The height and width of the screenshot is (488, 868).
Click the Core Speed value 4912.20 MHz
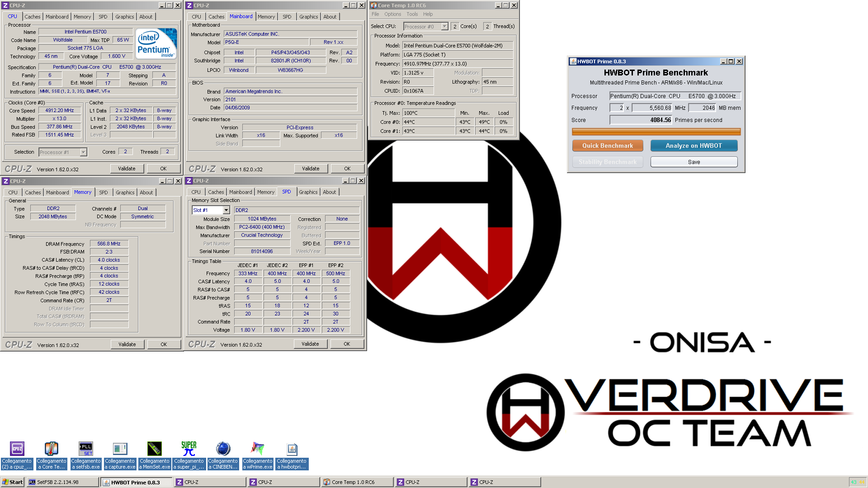59,110
